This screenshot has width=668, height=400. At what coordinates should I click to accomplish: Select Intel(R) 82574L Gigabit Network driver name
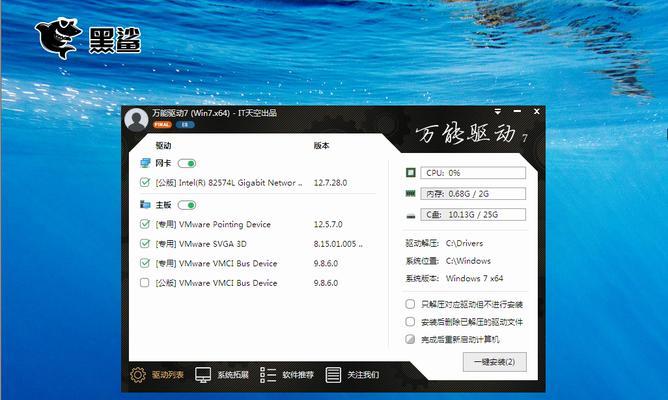coord(229,183)
